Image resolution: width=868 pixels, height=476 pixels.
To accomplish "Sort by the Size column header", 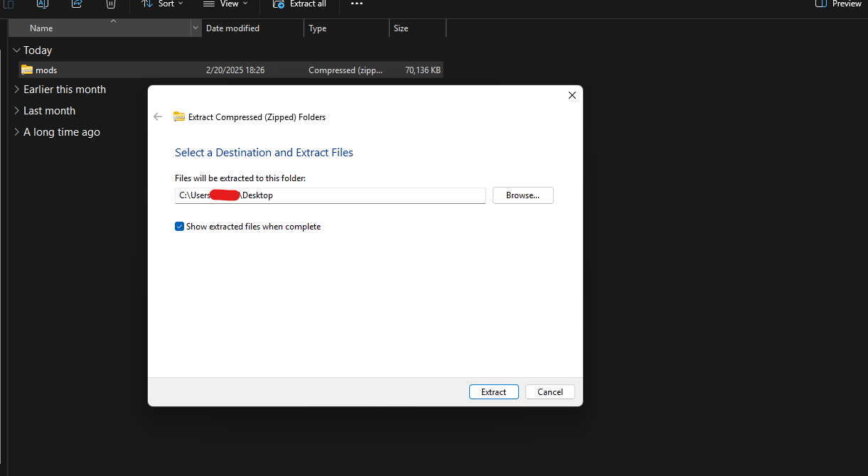I will coord(401,28).
